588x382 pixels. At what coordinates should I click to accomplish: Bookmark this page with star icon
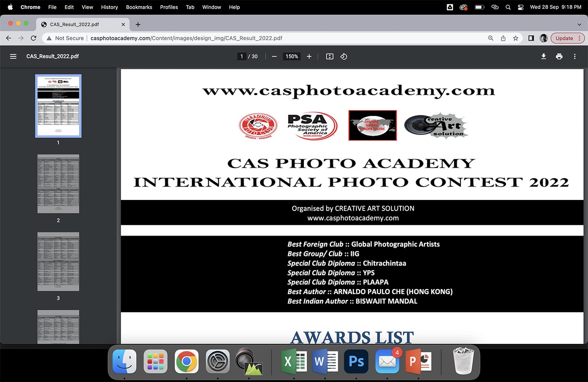coord(515,38)
